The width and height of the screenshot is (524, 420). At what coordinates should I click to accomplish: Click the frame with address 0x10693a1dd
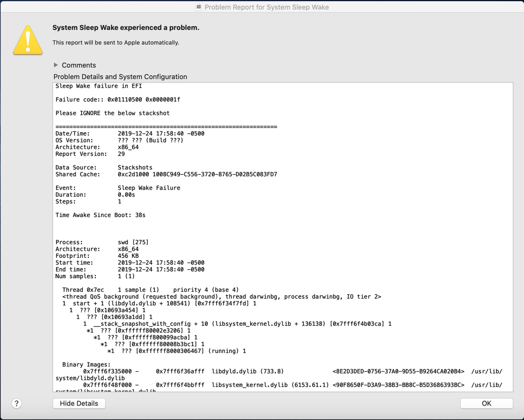[x=114, y=317]
